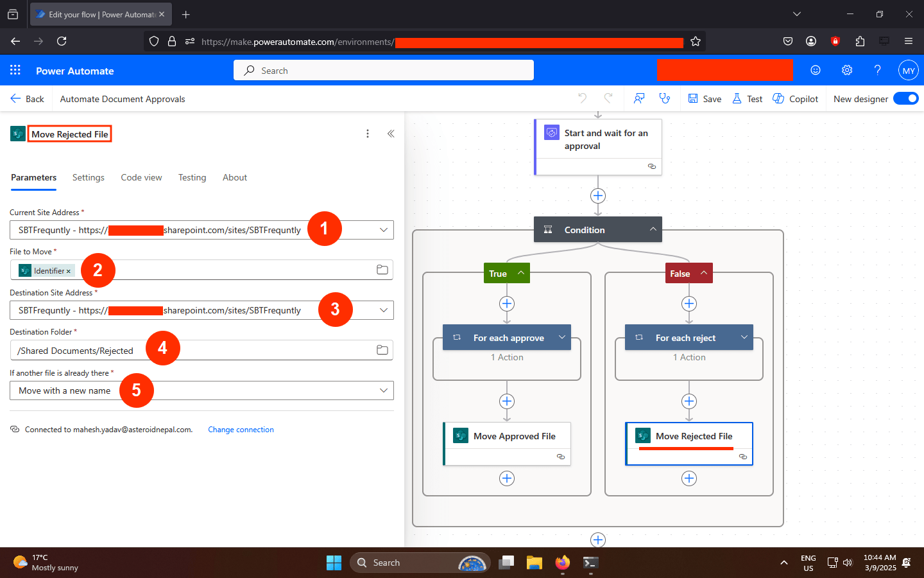Remove the Identifier token from File to Move
This screenshot has height=578, width=924.
coord(69,271)
